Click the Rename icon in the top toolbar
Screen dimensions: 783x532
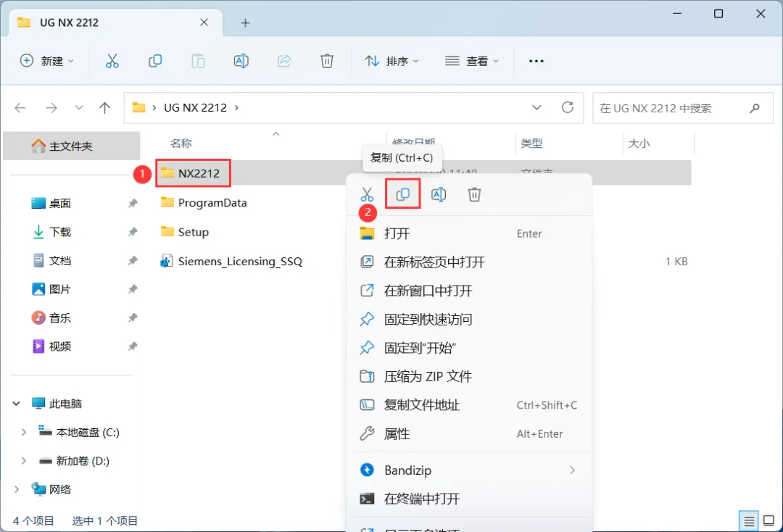[241, 61]
